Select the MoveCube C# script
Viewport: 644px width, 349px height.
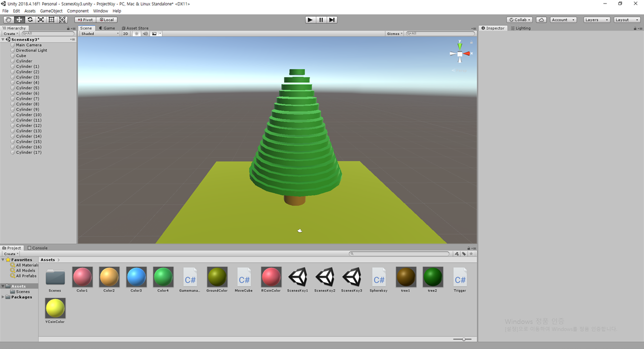(x=244, y=277)
